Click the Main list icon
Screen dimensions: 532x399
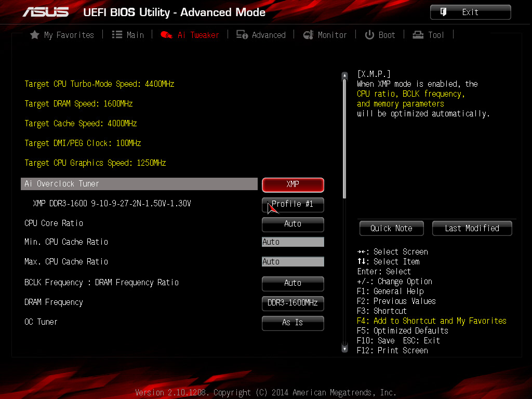(117, 35)
